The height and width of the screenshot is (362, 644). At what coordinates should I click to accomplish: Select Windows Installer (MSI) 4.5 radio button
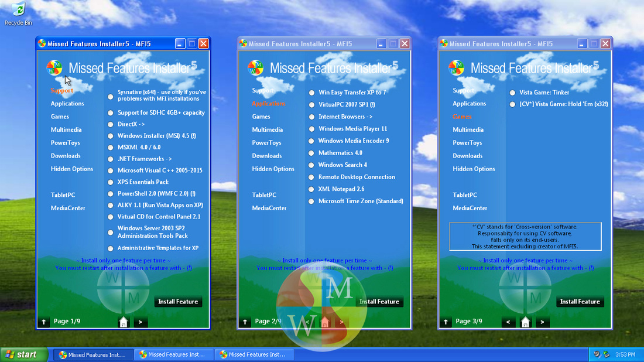pyautogui.click(x=111, y=136)
